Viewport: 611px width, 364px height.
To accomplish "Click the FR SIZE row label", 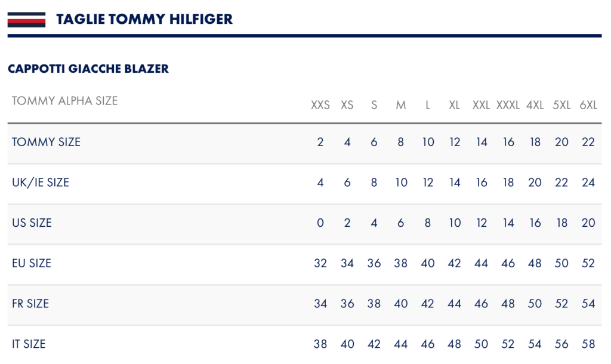I will pos(30,304).
